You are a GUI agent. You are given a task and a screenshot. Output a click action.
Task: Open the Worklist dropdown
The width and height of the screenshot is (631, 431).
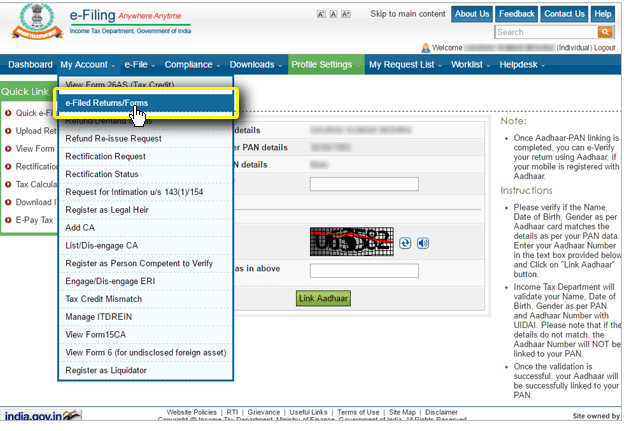470,65
